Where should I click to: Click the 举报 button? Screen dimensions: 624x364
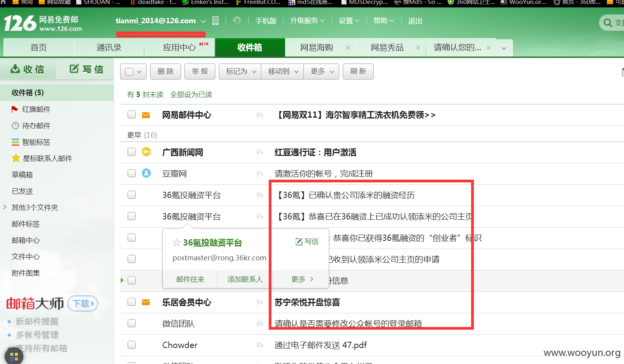coord(200,71)
